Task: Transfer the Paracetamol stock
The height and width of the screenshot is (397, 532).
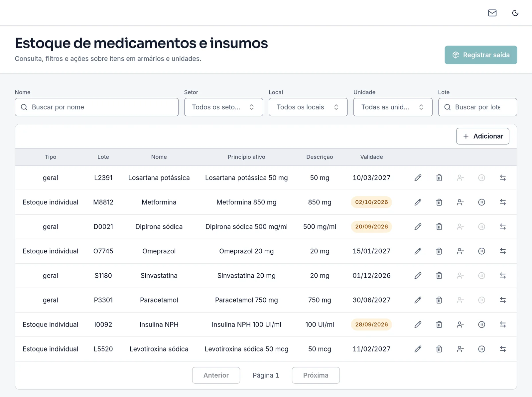Action: (x=503, y=300)
